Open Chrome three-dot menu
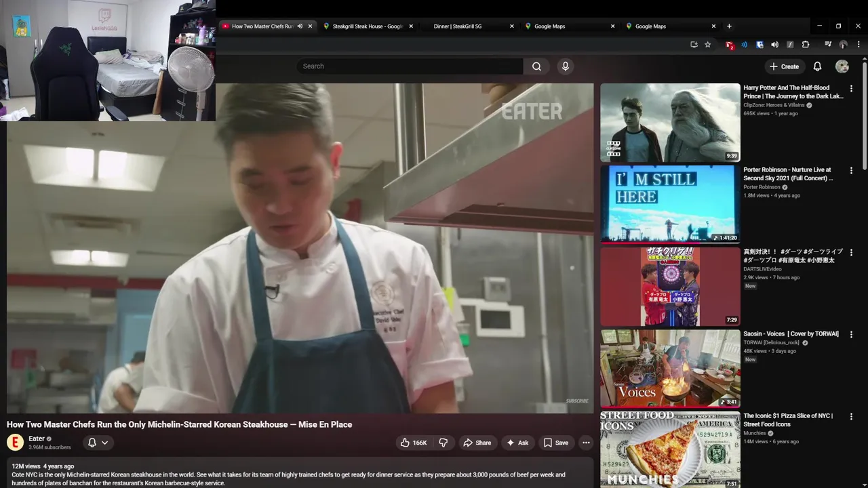The image size is (868, 488). pos(859,45)
